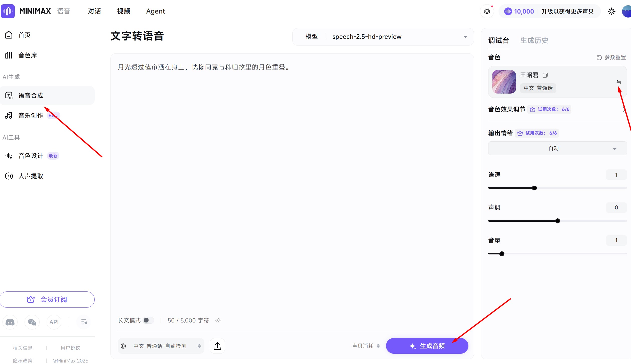Click the 人声提取 sidebar icon

pos(9,176)
